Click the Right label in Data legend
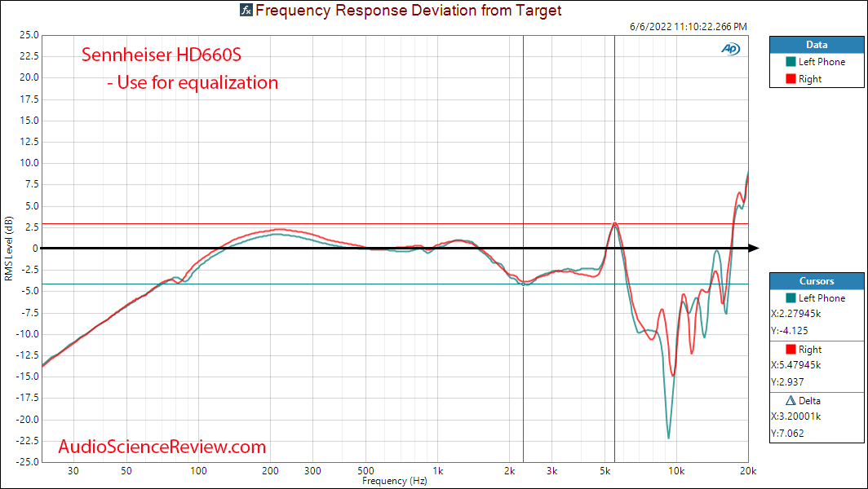 810,79
